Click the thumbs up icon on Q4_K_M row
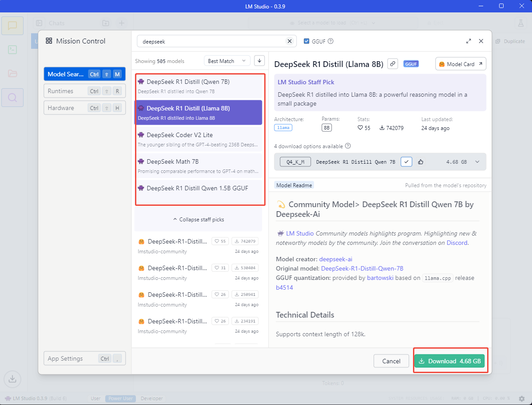The width and height of the screenshot is (532, 405). pos(421,162)
